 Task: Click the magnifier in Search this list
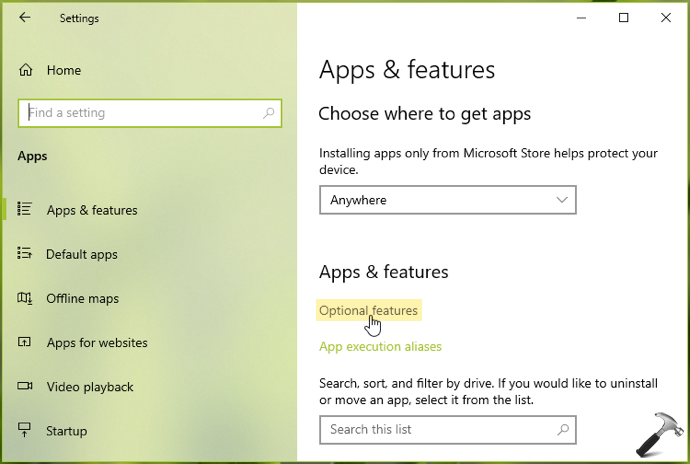563,430
